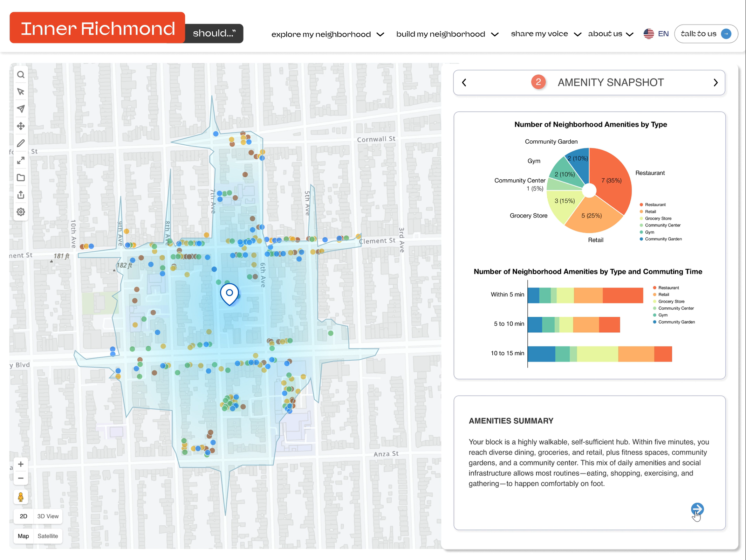Select the arrow pointer tool
Viewport: 746px width, 560px height.
click(21, 92)
